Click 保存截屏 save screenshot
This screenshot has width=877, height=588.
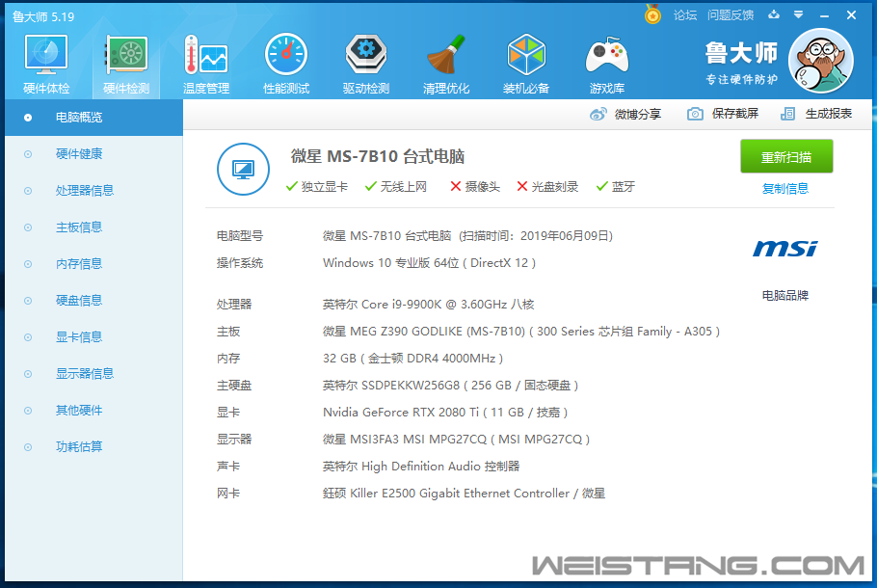pyautogui.click(x=735, y=114)
